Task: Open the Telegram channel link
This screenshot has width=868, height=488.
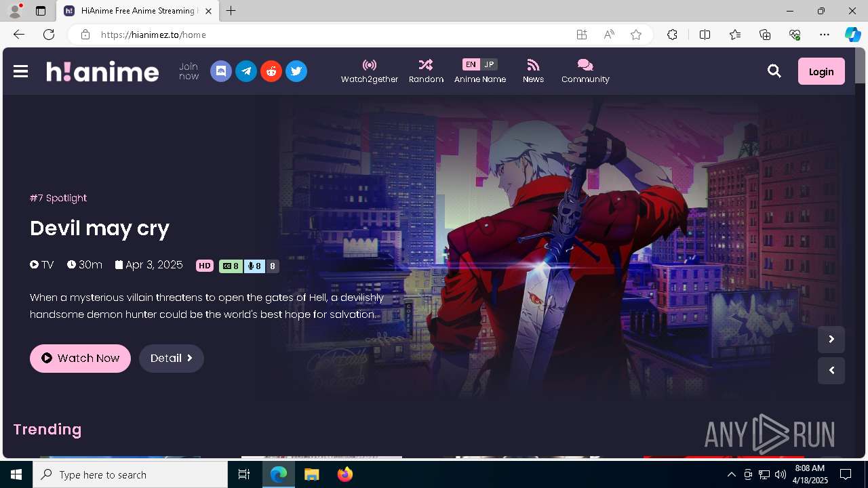Action: coord(246,71)
